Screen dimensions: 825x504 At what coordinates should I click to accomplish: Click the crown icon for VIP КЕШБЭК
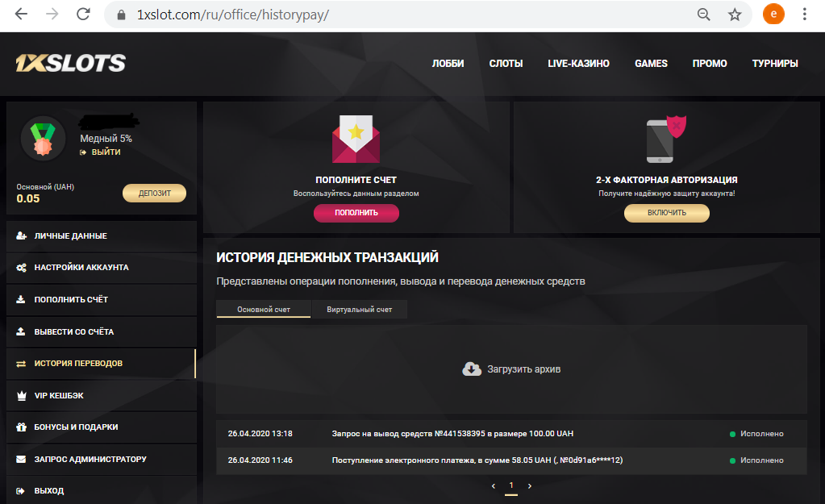(x=21, y=396)
